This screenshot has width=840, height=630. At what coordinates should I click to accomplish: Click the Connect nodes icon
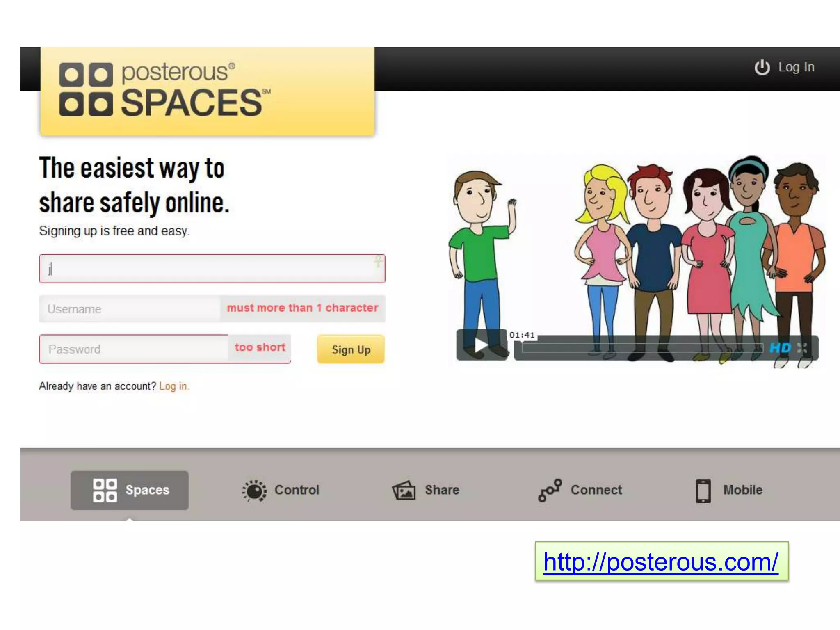coord(550,490)
